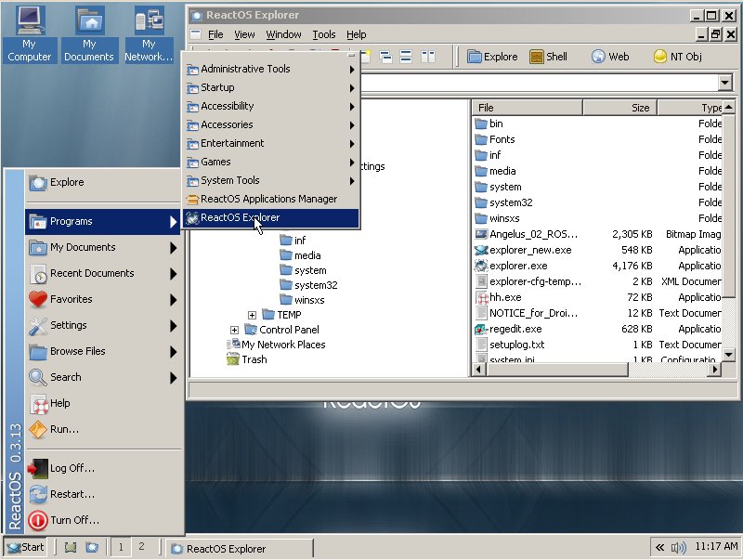Select the My Network desktop icon
Screen dimensions: 743x560
148,20
